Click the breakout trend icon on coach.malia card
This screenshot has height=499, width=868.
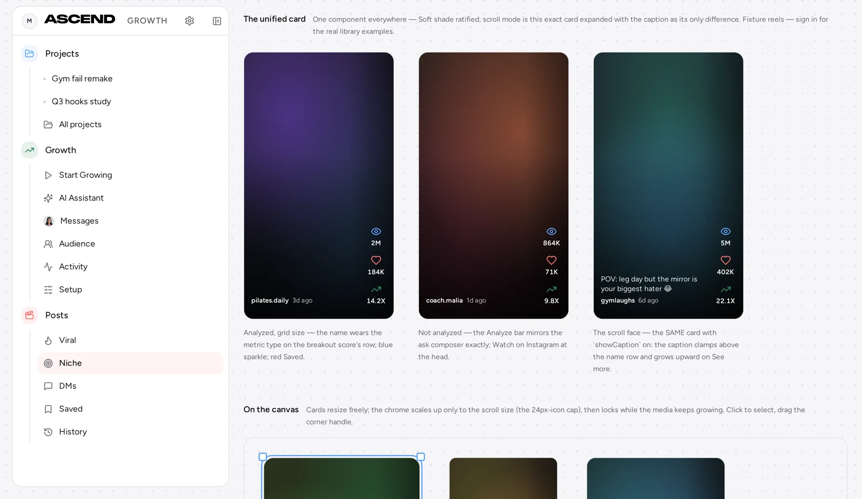(x=552, y=289)
